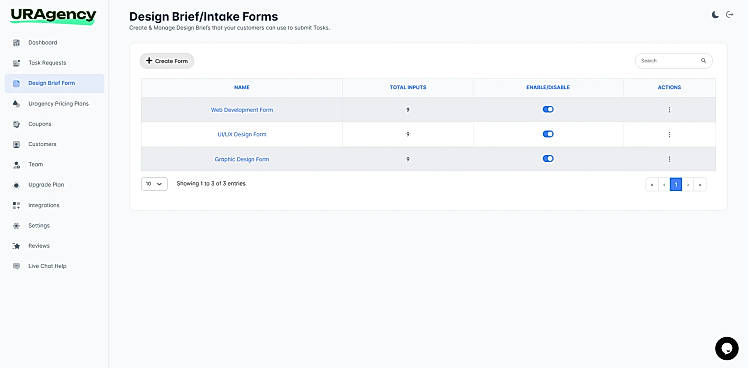Click the Search input field
Image resolution: width=748 pixels, height=368 pixels.
tap(674, 61)
